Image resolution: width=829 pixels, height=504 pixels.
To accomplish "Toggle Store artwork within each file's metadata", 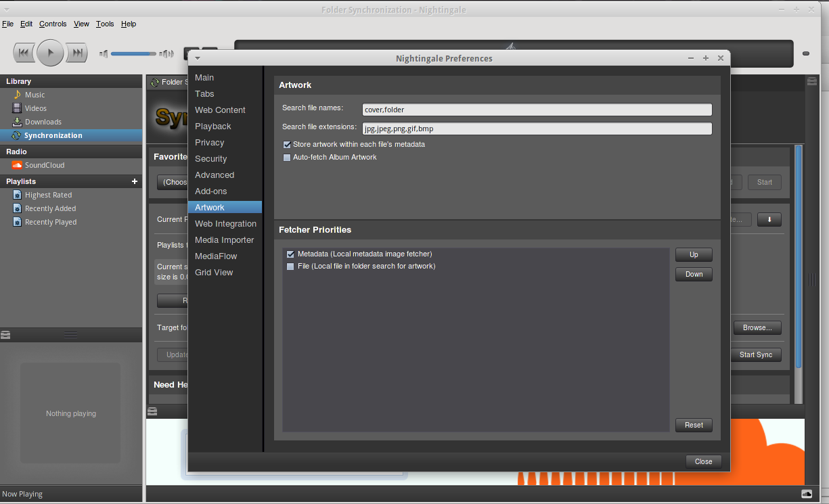I will click(287, 145).
